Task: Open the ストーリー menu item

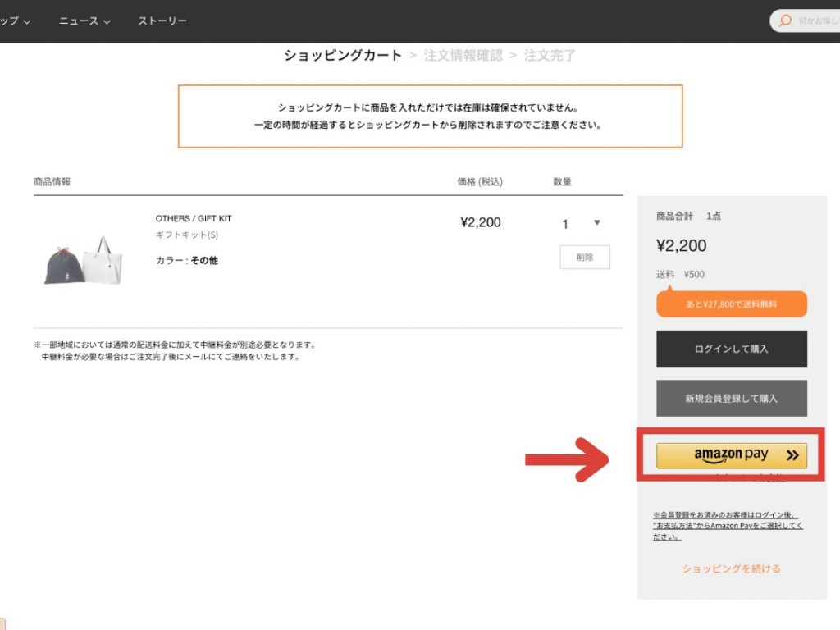Action: click(x=162, y=21)
